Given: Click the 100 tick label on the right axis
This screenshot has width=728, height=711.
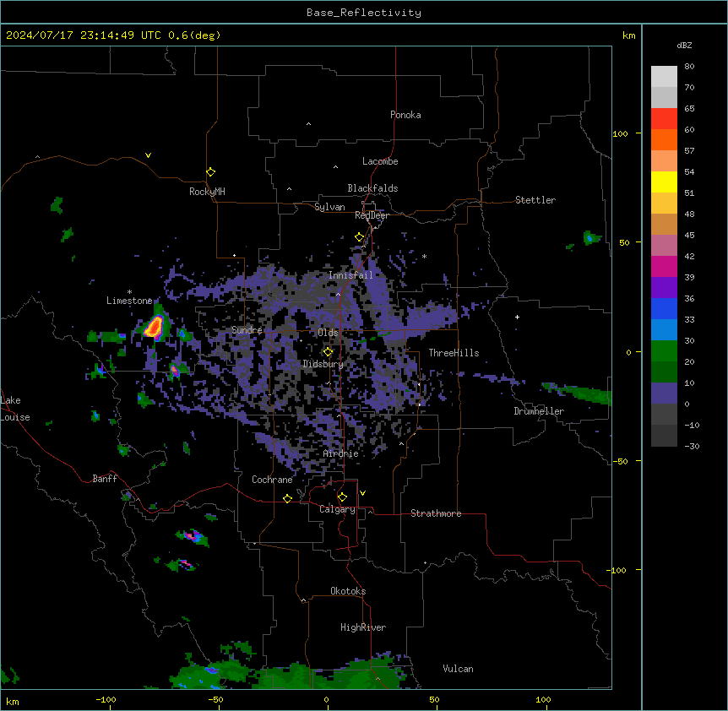Looking at the screenshot, I should [620, 133].
